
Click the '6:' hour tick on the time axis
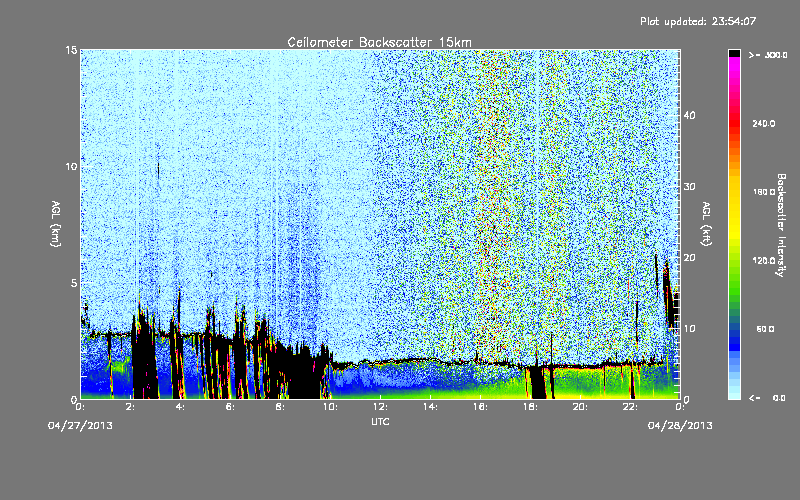click(230, 407)
